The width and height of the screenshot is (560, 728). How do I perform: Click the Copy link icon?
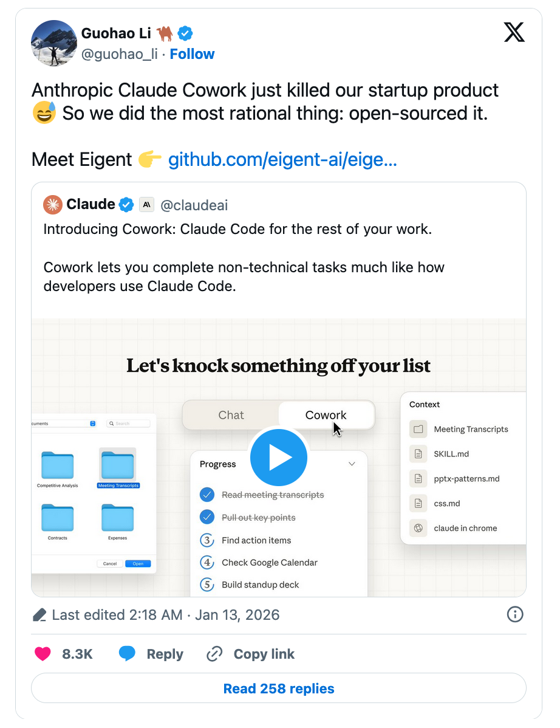point(214,654)
